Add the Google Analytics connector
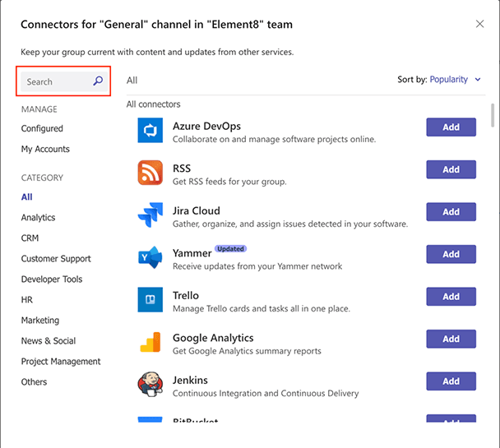 tap(451, 339)
